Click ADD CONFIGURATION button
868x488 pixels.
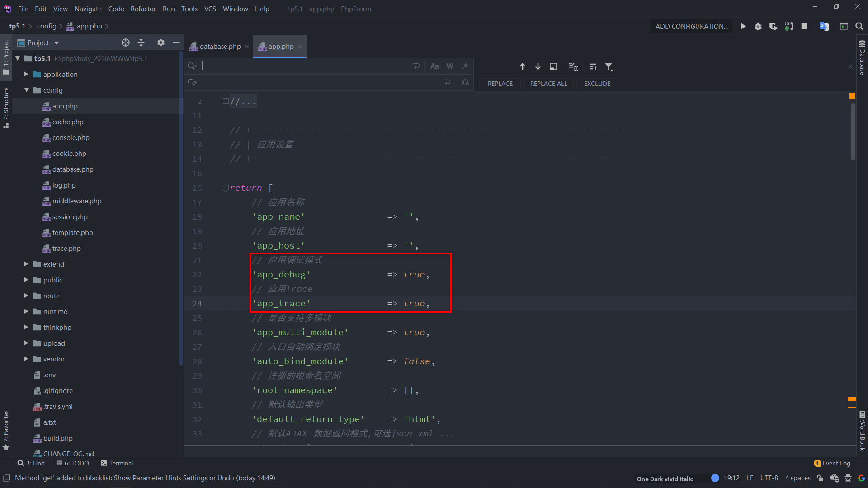(691, 27)
